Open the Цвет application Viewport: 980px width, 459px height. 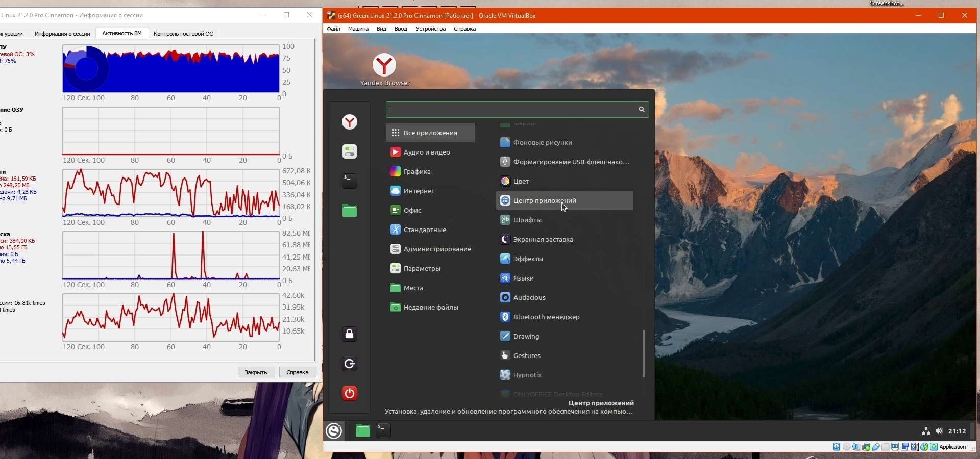[x=565, y=181]
